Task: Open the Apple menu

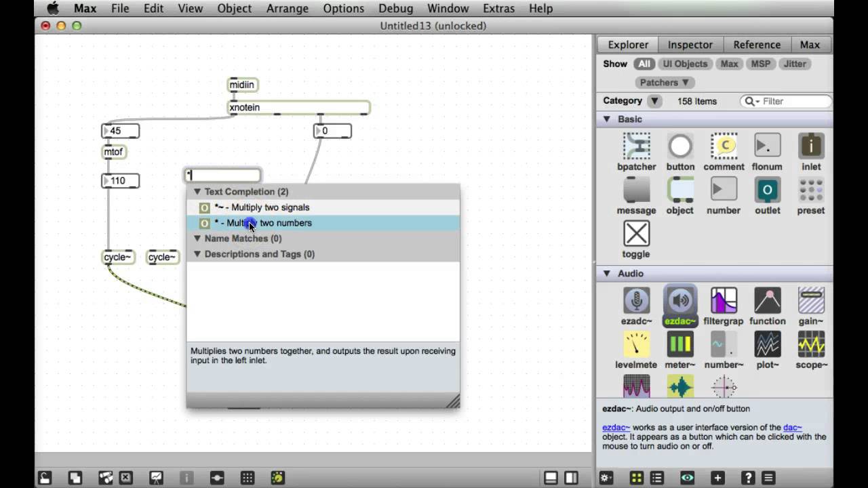Action: coord(52,8)
